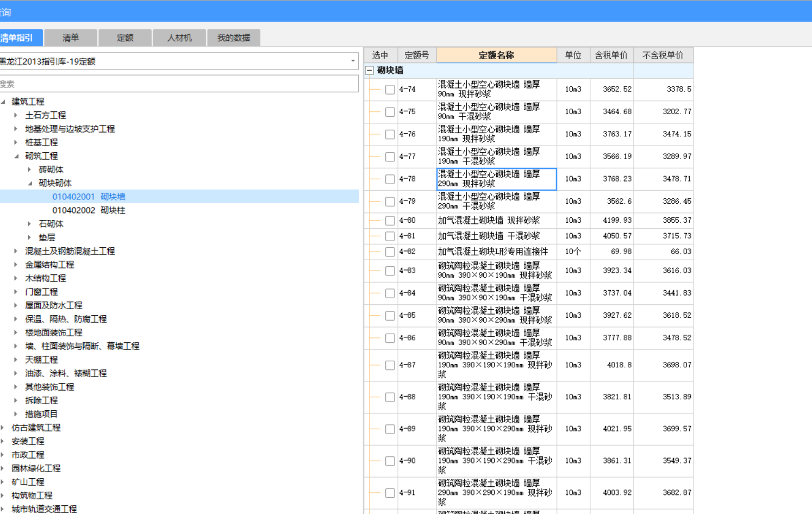Check the box for quota 4-75
The width and height of the screenshot is (812, 514).
click(x=390, y=112)
